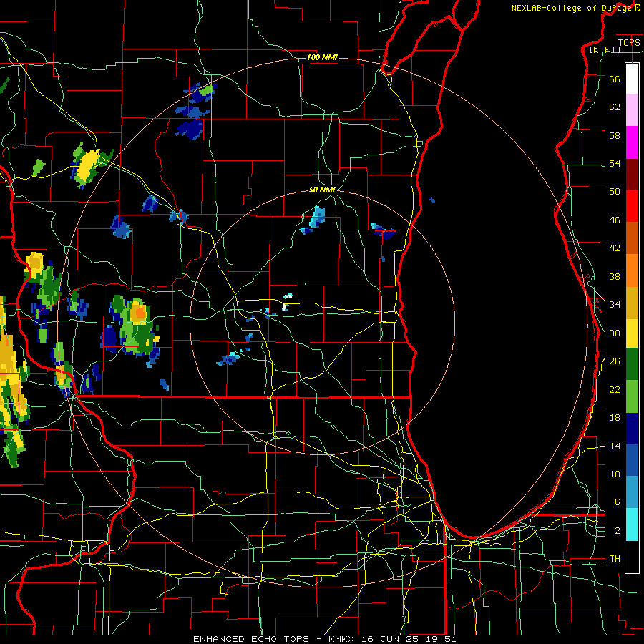This screenshot has width=644, height=644.
Task: Click the "TH" threshold label on scale
Action: click(x=615, y=558)
